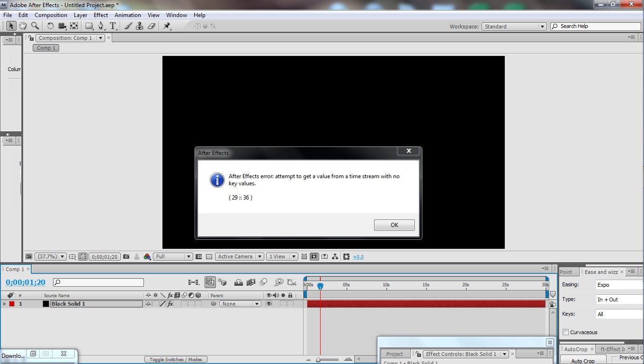Toggle Draft 3D icon in timeline

tap(222, 282)
